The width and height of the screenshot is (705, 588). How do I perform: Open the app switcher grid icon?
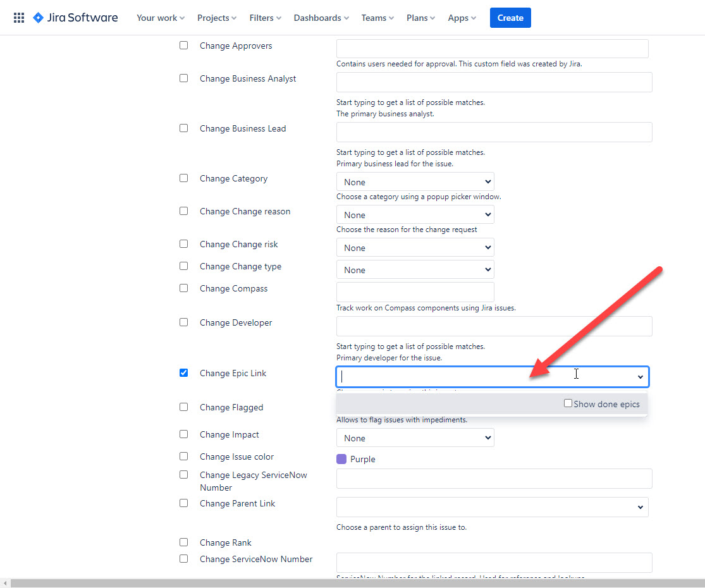tap(19, 18)
